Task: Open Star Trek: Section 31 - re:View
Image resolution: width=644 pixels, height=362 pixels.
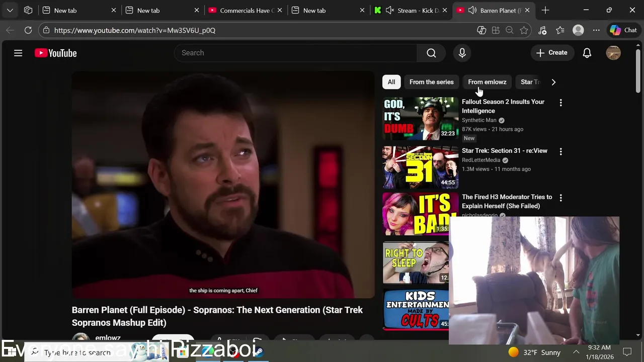Action: (x=504, y=150)
